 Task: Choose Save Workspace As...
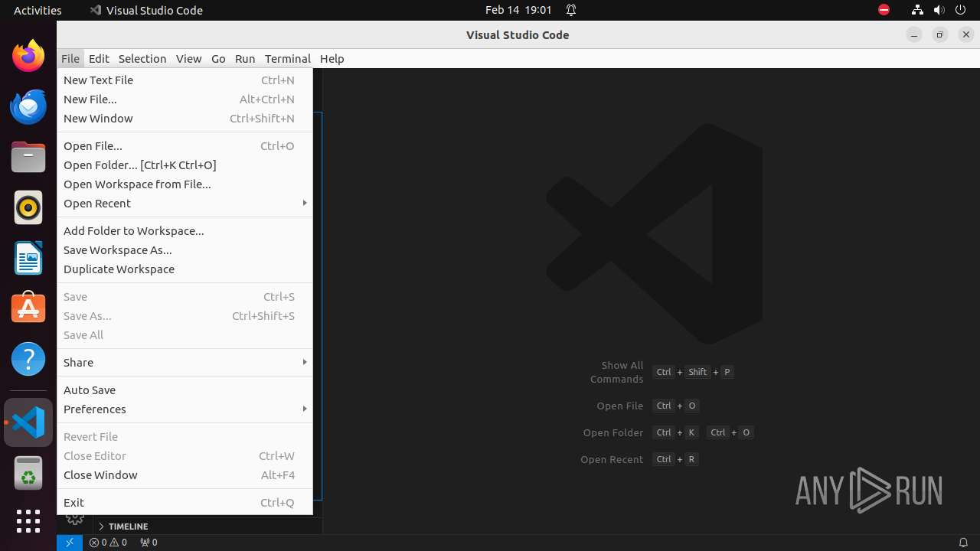(x=185, y=250)
